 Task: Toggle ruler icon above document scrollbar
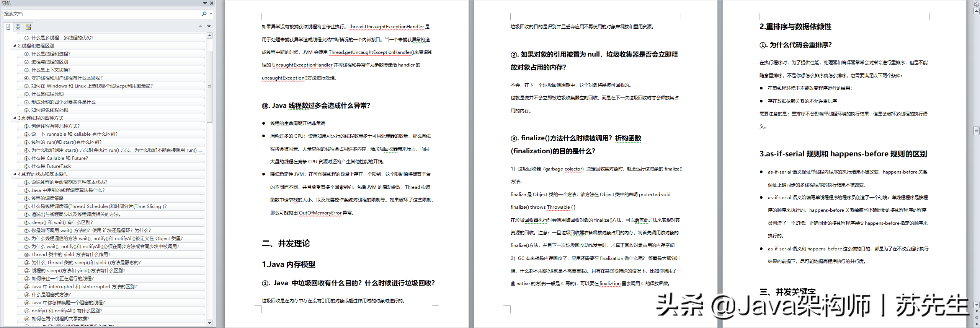pyautogui.click(x=977, y=4)
